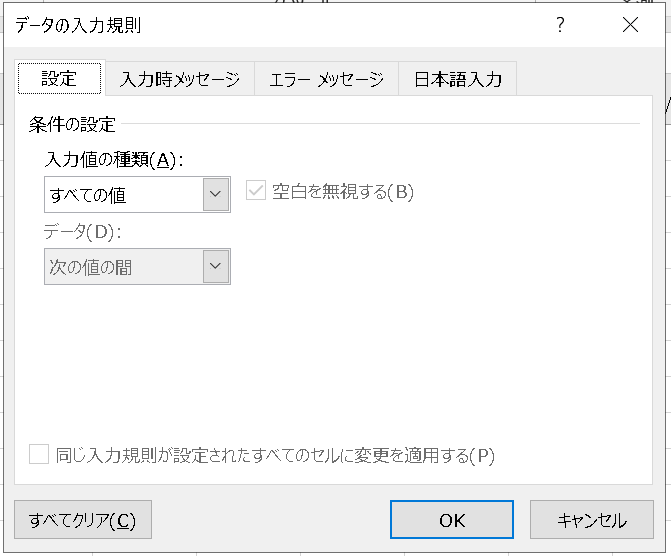Select the すべての値 combo box
The height and width of the screenshot is (556, 671).
tap(137, 194)
